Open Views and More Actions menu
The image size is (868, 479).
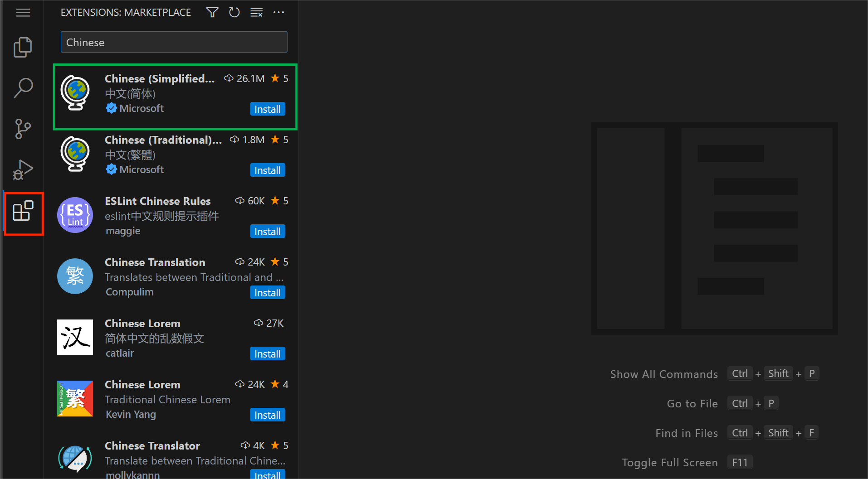[x=279, y=12]
